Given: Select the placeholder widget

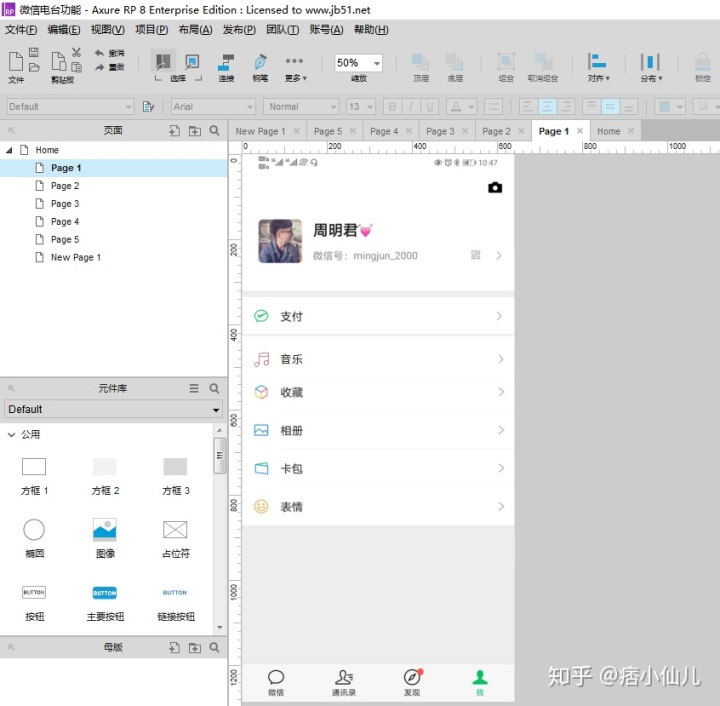Looking at the screenshot, I should 175,539.
